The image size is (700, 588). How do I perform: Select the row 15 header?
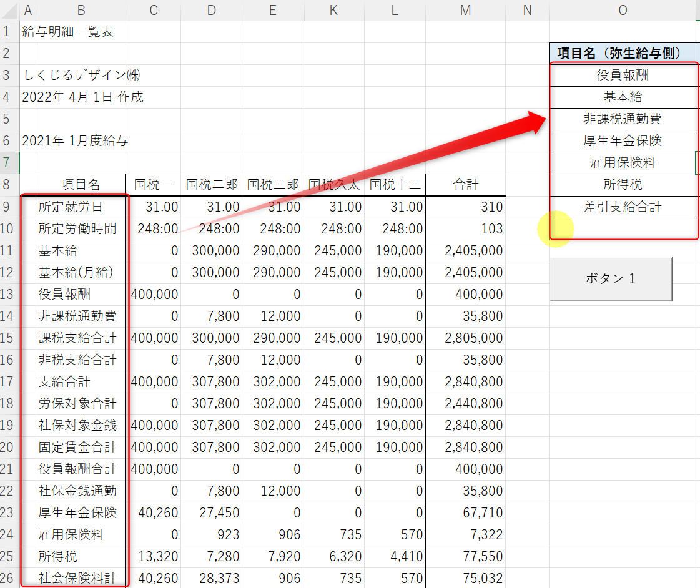tap(10, 338)
